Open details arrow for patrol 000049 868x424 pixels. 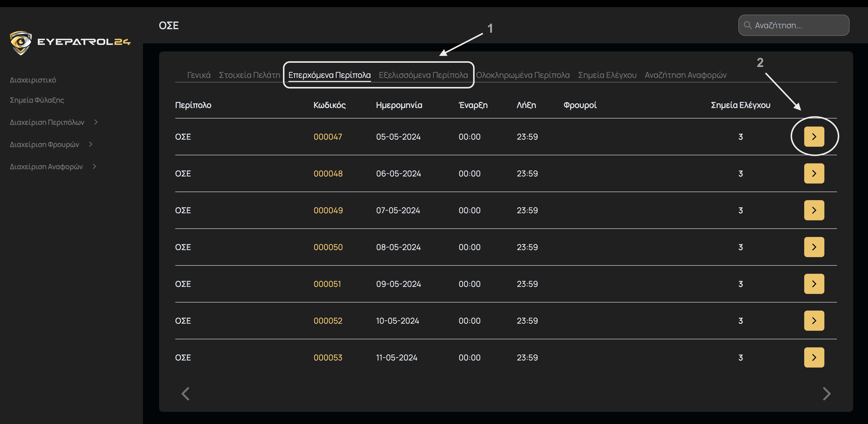814,210
